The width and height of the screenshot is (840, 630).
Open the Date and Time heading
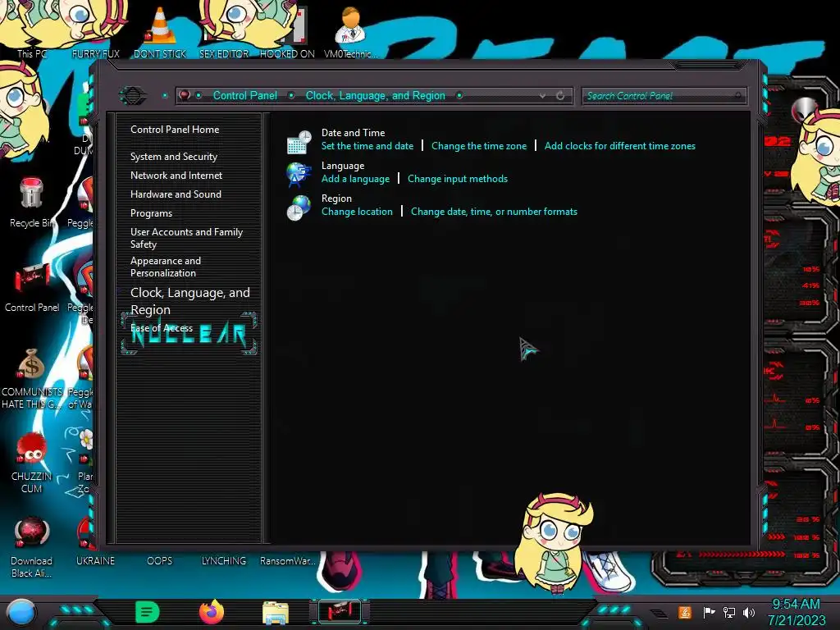[x=353, y=132]
